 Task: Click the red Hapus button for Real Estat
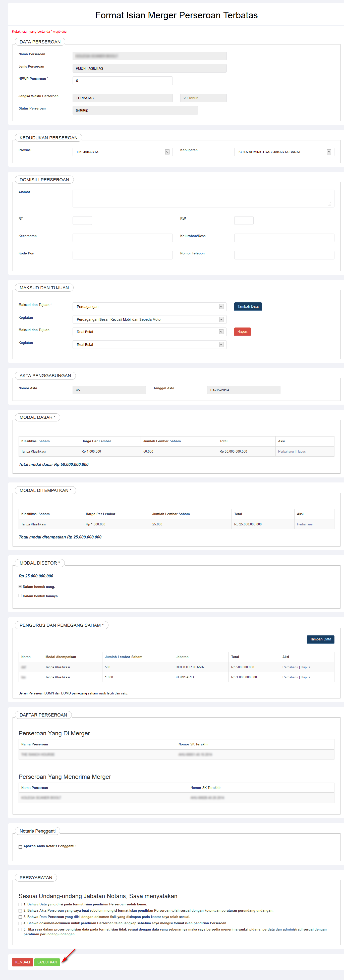click(x=242, y=332)
